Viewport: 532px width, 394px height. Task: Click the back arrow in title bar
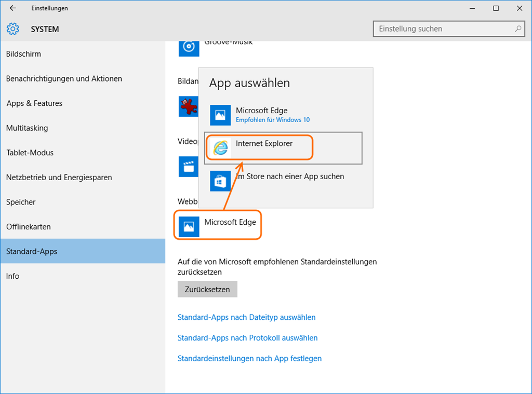[x=13, y=8]
